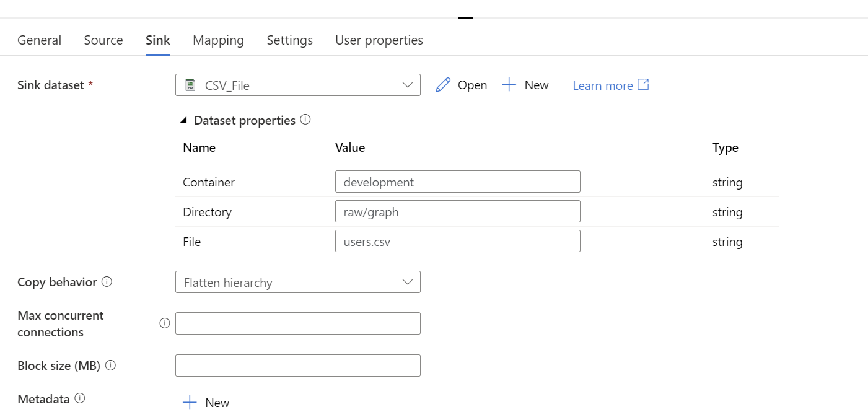Click the CSV file icon in Sink dataset
The height and width of the screenshot is (412, 868).
pyautogui.click(x=191, y=85)
